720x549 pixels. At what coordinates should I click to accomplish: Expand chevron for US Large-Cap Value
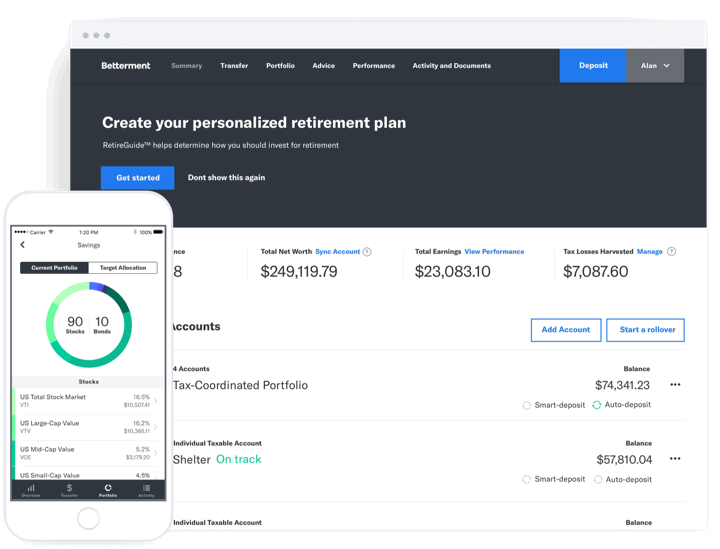pos(156,427)
